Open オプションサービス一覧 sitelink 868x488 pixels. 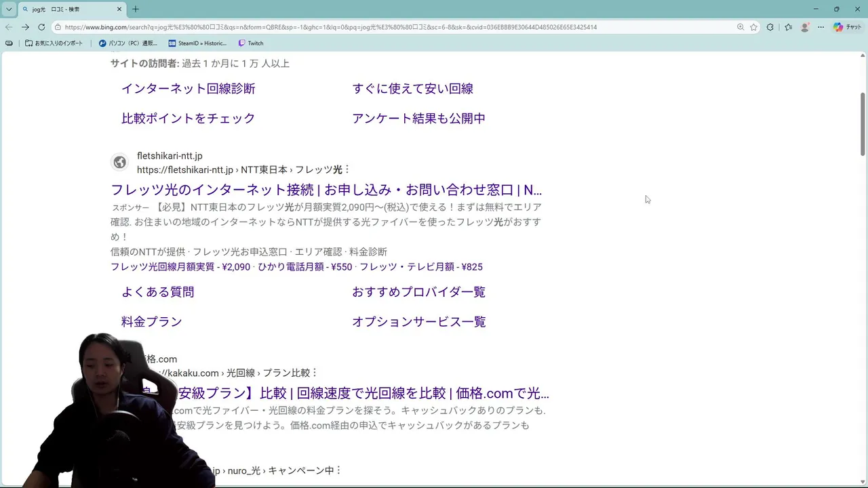pyautogui.click(x=418, y=322)
